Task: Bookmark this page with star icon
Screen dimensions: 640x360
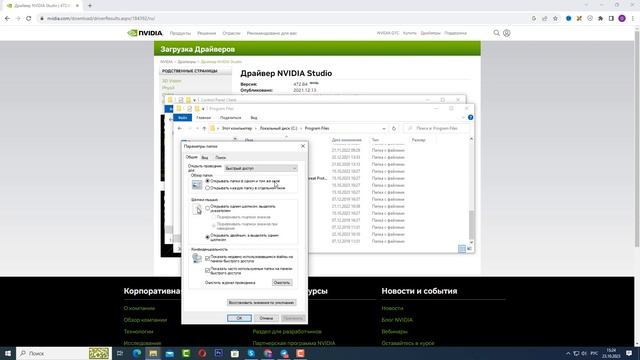Action: coord(555,18)
